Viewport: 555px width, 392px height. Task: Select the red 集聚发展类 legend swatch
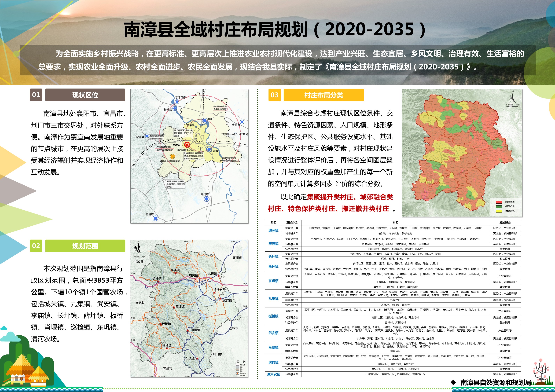pyautogui.click(x=499, y=202)
